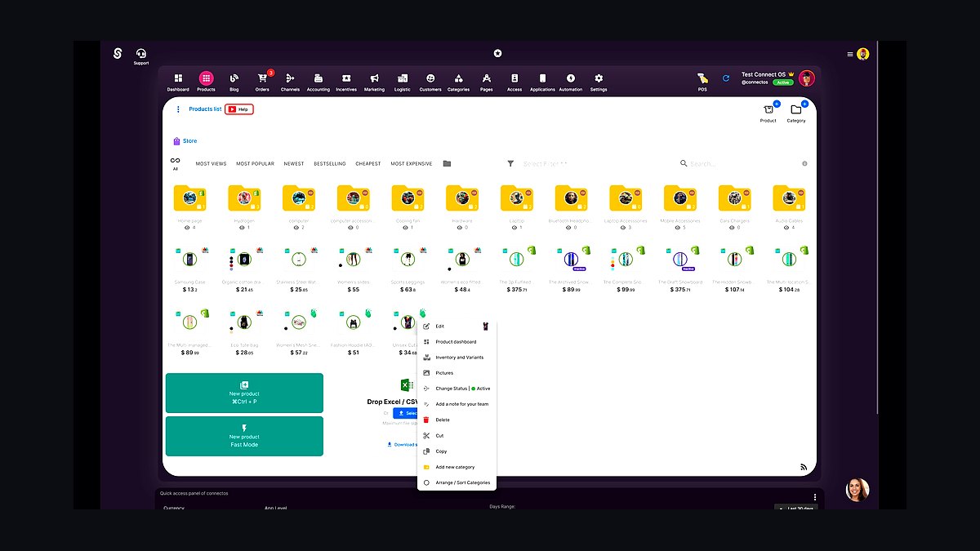Image resolution: width=980 pixels, height=551 pixels.
Task: Open the Last 30 days range dropdown
Action: [x=795, y=508]
